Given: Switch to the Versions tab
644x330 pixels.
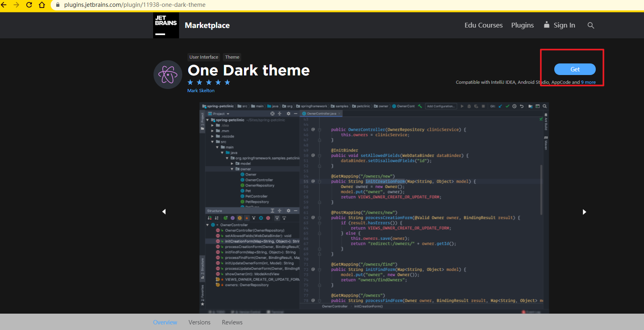Looking at the screenshot, I should pyautogui.click(x=199, y=322).
